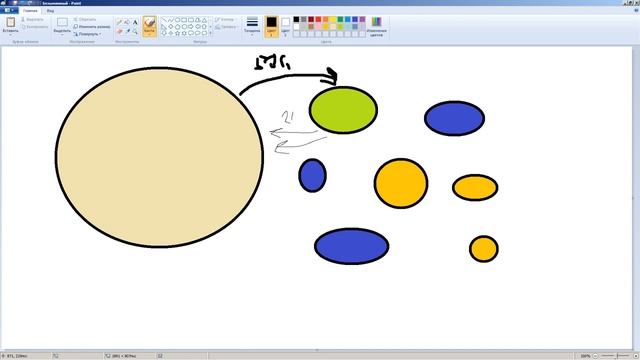Choose the Diamond shape
The height and width of the screenshot is (360, 640).
[171, 27]
